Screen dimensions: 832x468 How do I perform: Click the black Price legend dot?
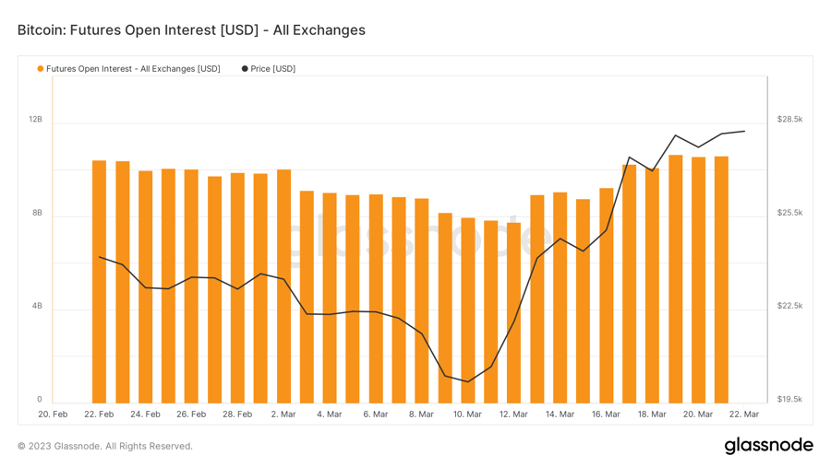245,69
